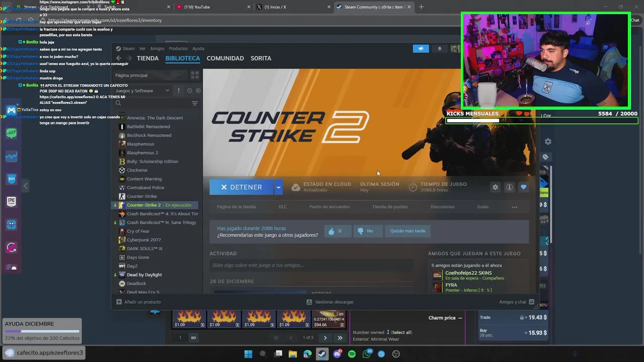The image size is (644, 362).
Task: Open Discord from the taskbar
Action: (337, 354)
